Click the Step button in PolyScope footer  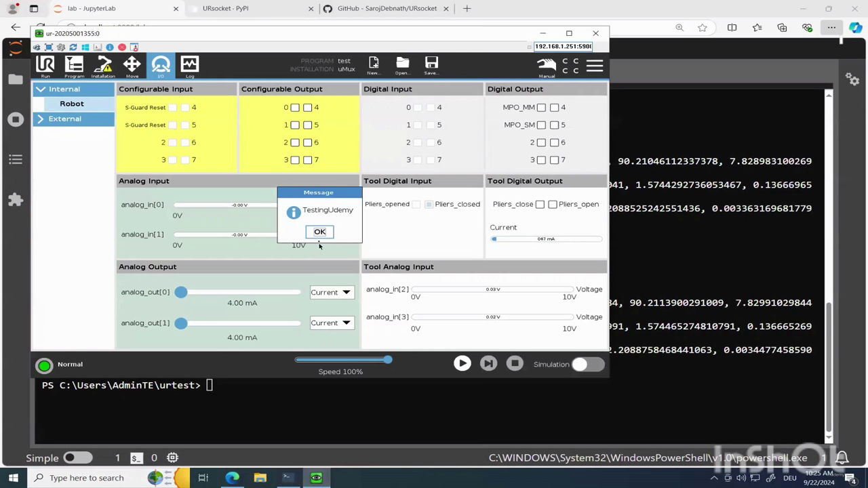488,364
